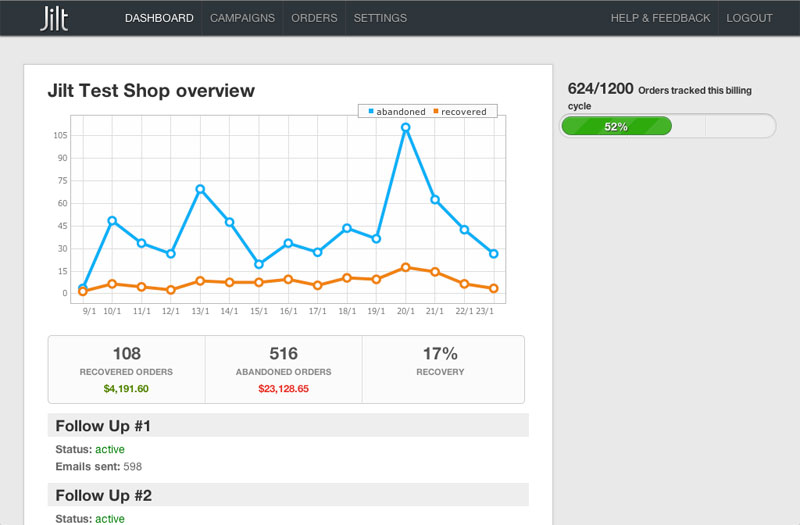Viewport: 800px width, 525px height.
Task: Click the orange recovered legend swatch
Action: pyautogui.click(x=436, y=112)
